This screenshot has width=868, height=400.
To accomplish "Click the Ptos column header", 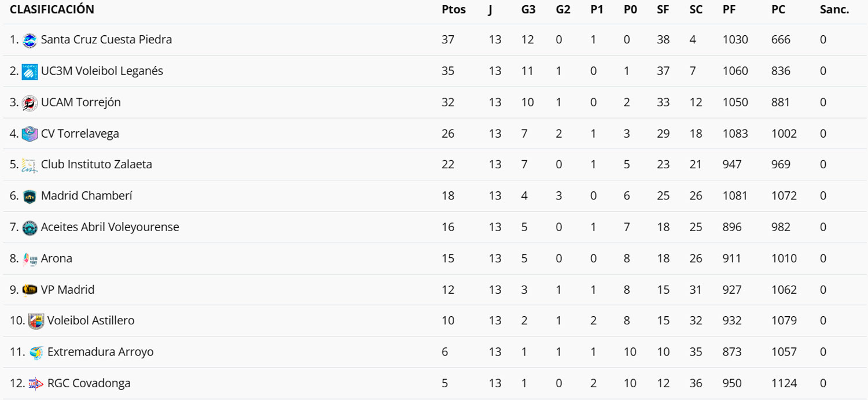I will tap(453, 10).
